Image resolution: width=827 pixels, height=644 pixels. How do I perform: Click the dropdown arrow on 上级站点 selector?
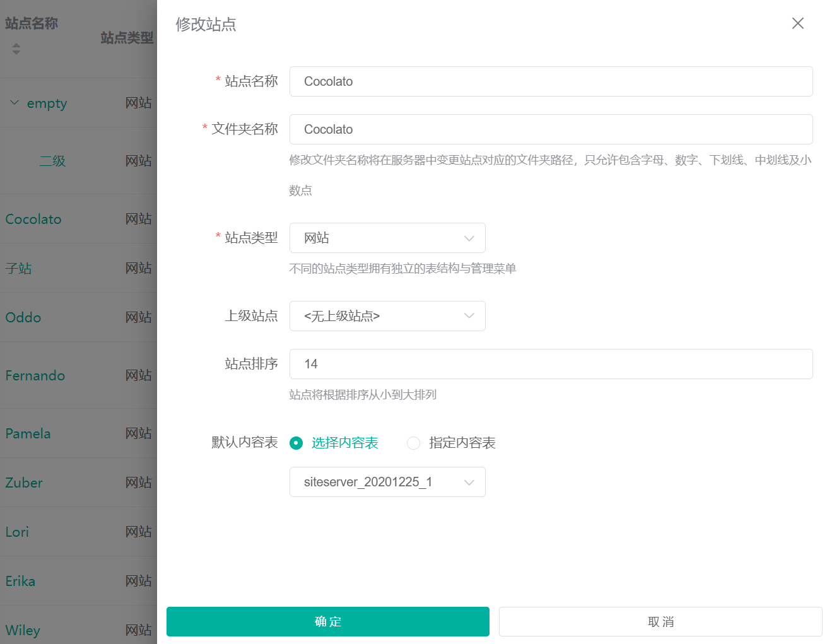469,316
